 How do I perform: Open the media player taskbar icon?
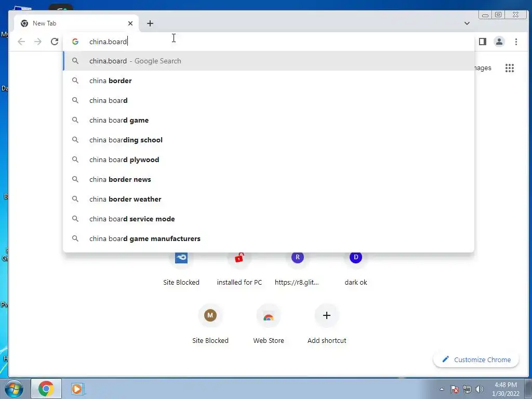(x=77, y=389)
